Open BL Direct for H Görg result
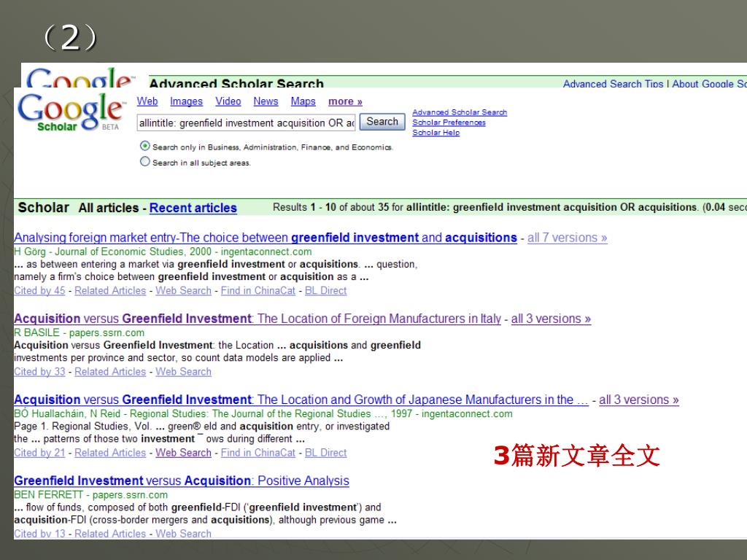747x560 pixels. point(325,290)
